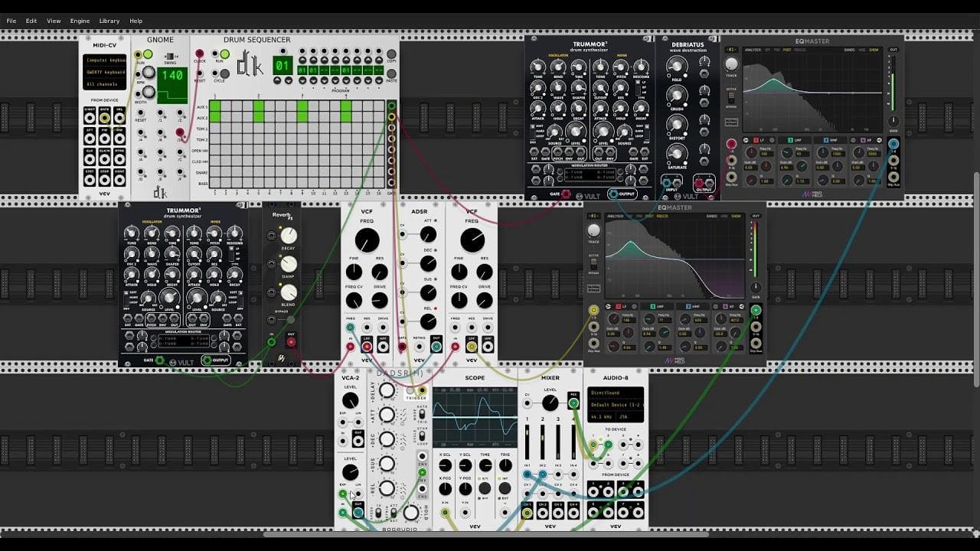
Task: Flip the CYCLE STOP/LOOP switch on the DADSR
Action: pos(422,435)
